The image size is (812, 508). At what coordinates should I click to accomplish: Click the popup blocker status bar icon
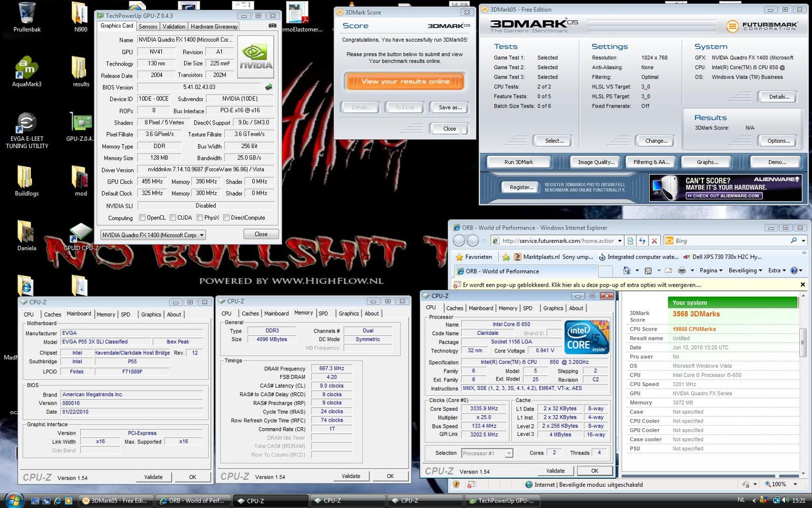[x=471, y=485]
